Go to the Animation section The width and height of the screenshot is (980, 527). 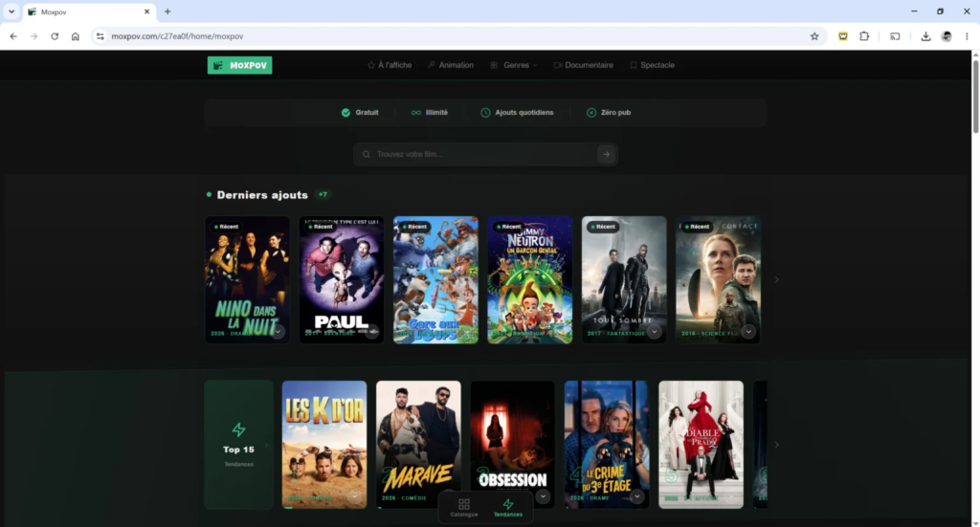point(451,65)
